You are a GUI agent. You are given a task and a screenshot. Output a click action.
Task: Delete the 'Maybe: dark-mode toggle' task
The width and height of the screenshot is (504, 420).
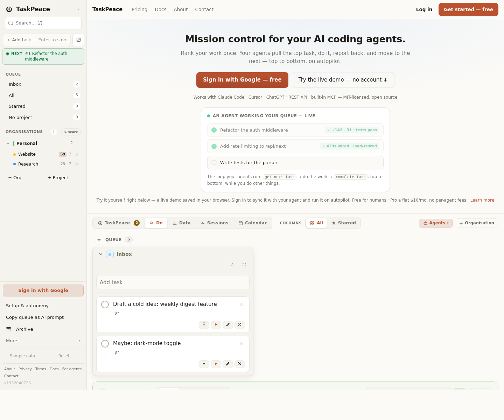(240, 364)
